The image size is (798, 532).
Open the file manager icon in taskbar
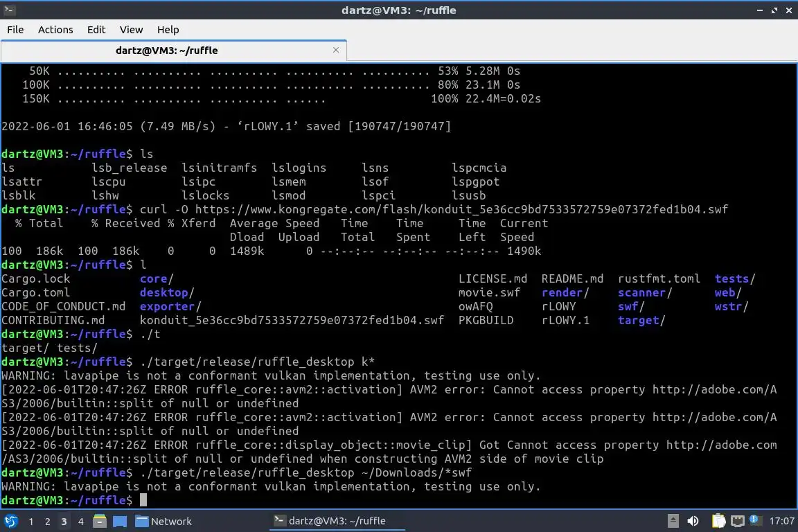pyautogui.click(x=100, y=521)
